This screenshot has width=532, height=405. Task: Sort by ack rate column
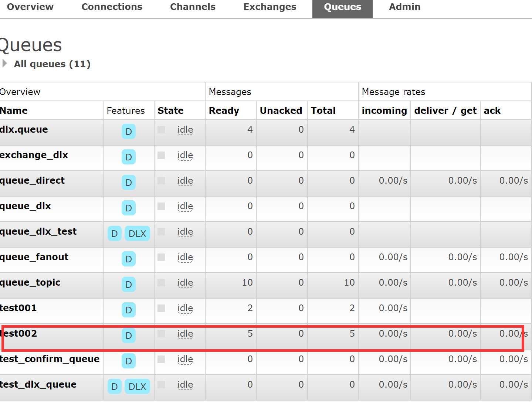tap(492, 110)
